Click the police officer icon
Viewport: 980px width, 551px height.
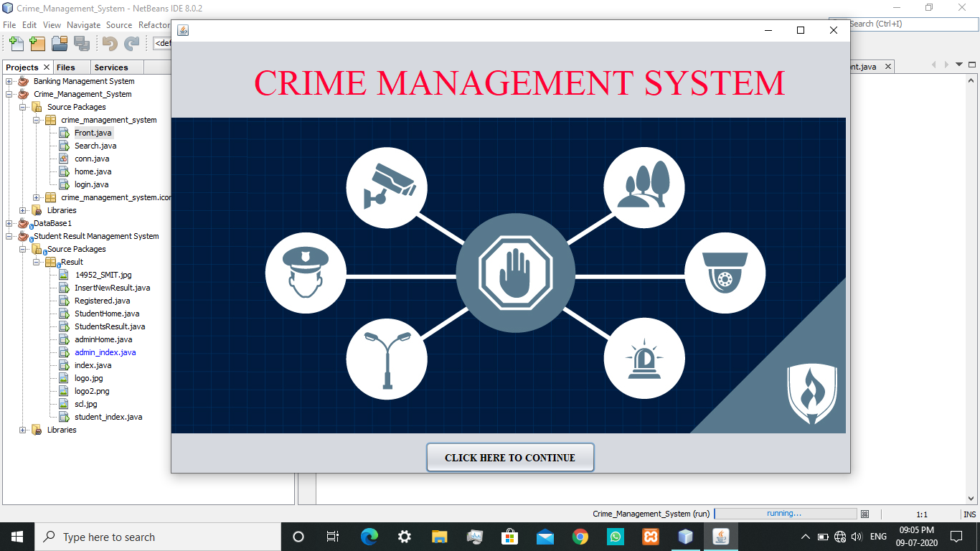306,273
